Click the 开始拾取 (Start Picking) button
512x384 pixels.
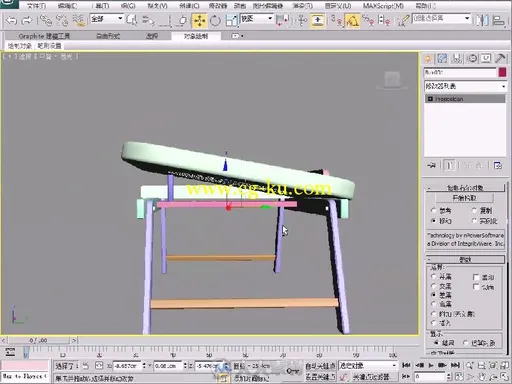pos(464,198)
